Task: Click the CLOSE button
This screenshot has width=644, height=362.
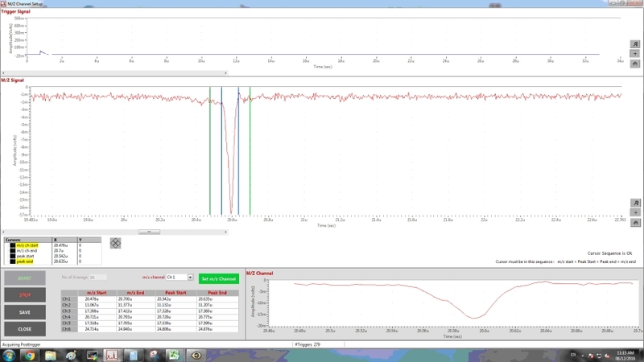Action: (25, 329)
